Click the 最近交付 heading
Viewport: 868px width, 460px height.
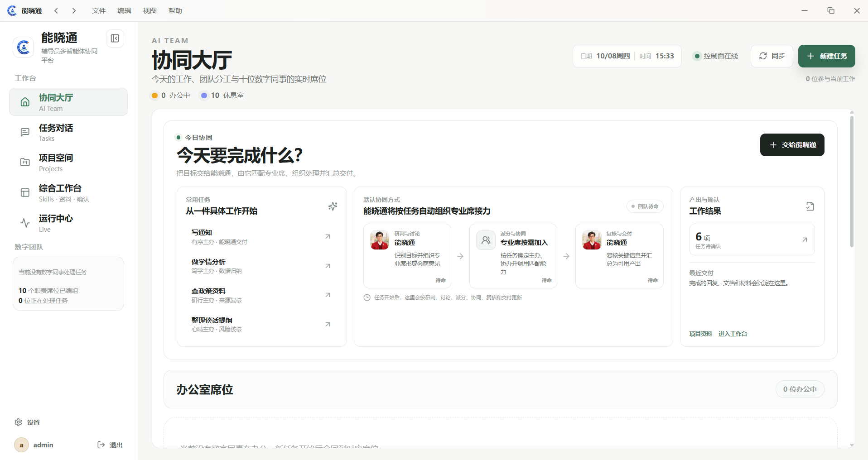tap(701, 273)
